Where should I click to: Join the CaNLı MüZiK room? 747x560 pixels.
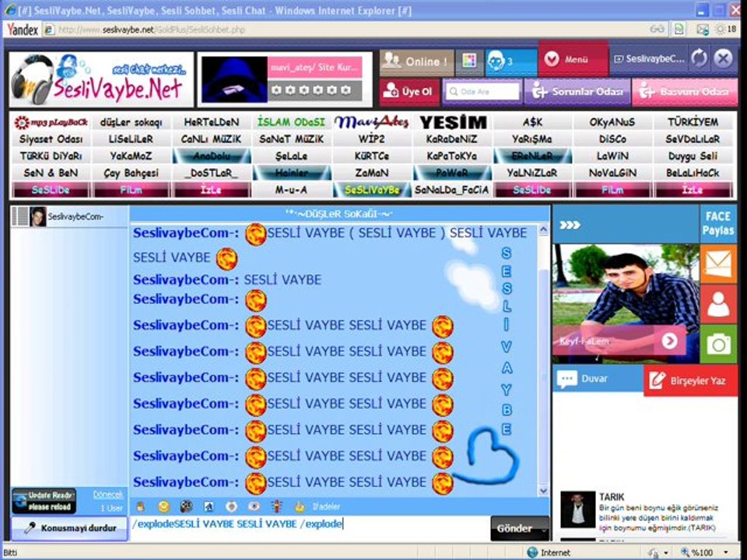click(x=211, y=139)
